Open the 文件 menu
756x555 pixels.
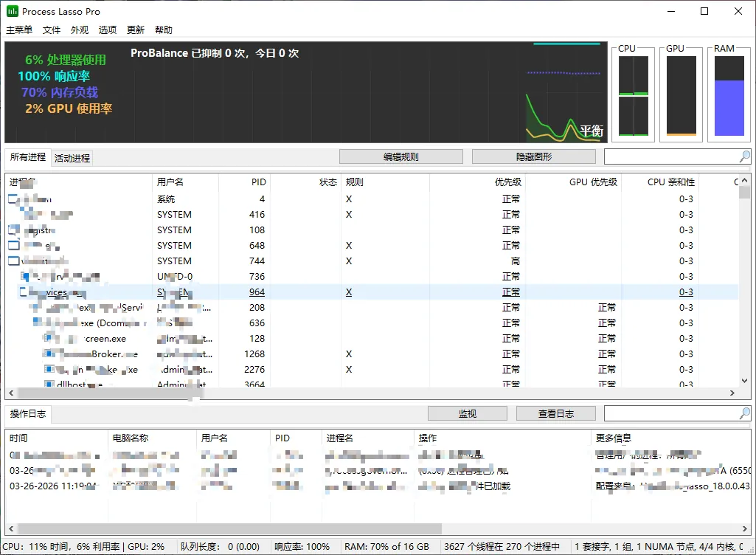(51, 30)
